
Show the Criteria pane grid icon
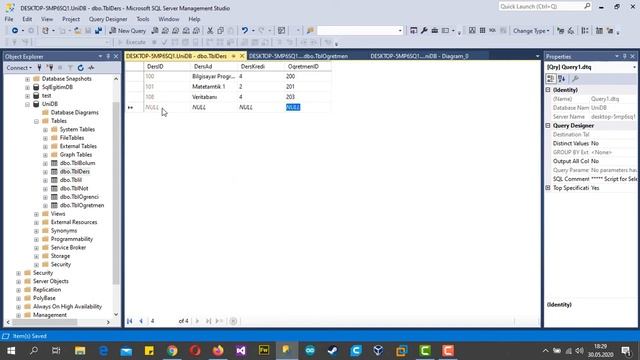pyautogui.click(x=482, y=31)
